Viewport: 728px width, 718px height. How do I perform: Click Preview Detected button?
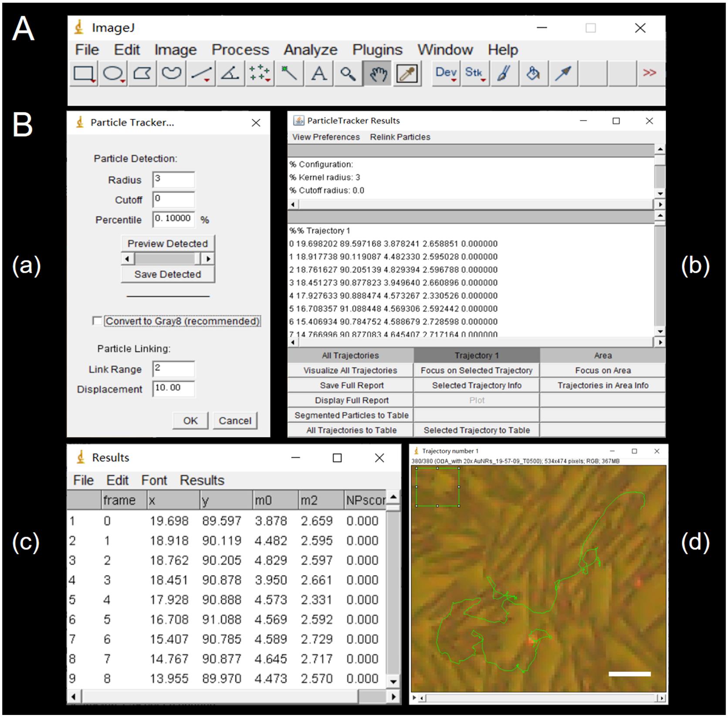tap(168, 243)
